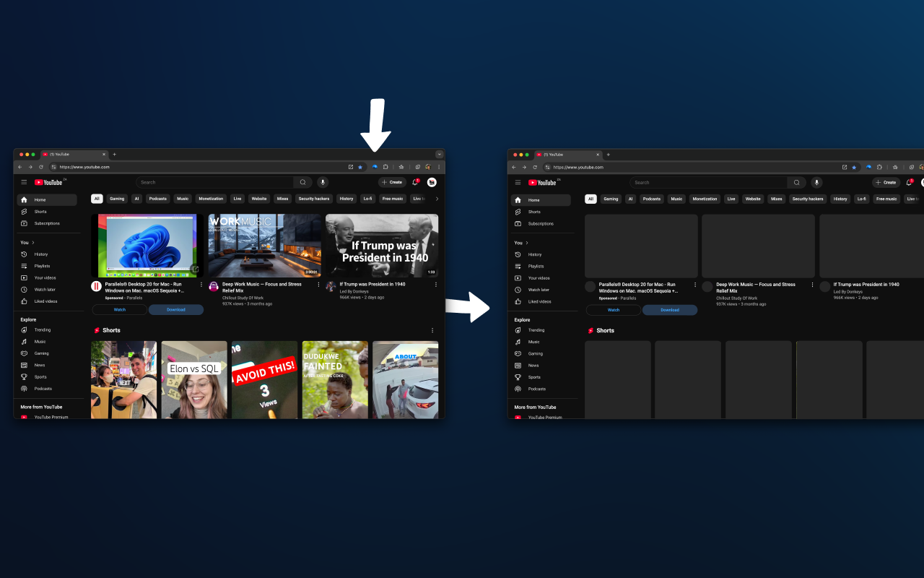Click the Download button in right window
Viewport: 924px width, 578px height.
coord(670,310)
